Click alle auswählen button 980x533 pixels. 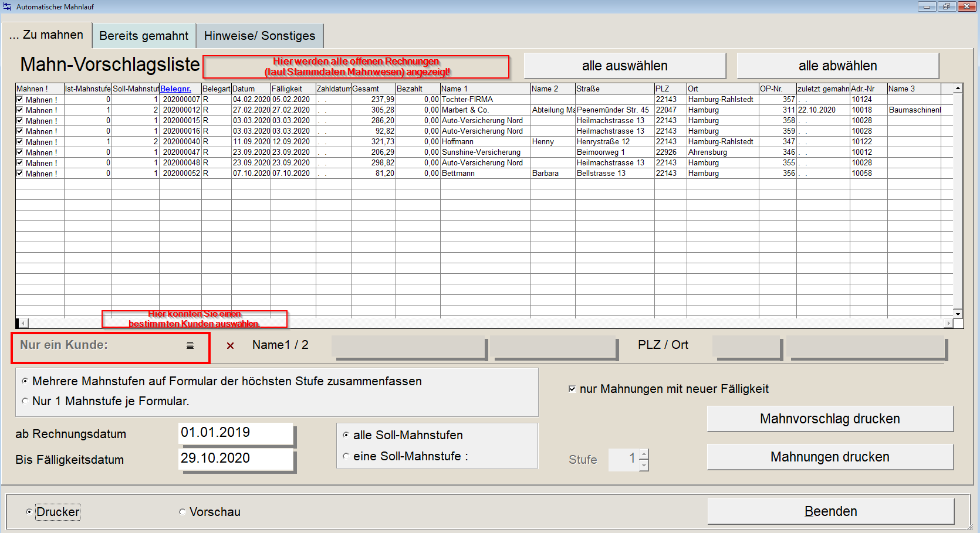[625, 66]
